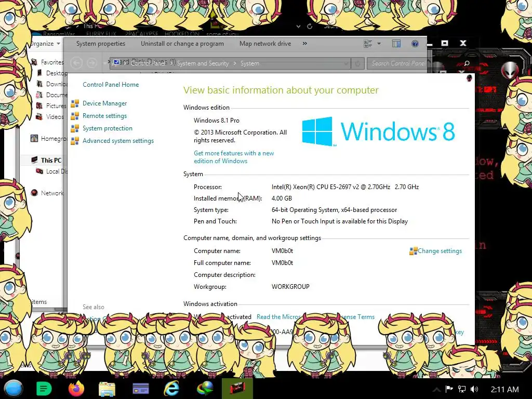Click Get more features with new edition link

(234, 157)
